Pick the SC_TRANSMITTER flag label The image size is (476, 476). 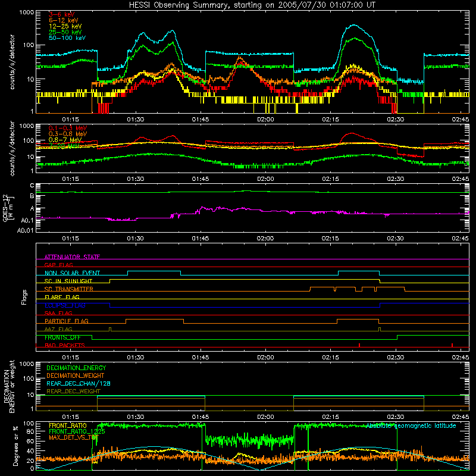click(x=68, y=289)
